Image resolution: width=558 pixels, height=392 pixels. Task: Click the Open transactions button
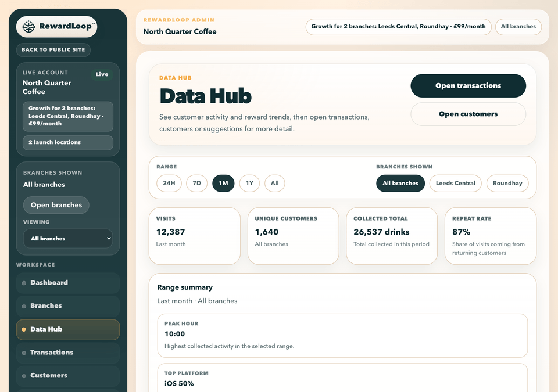click(x=468, y=86)
